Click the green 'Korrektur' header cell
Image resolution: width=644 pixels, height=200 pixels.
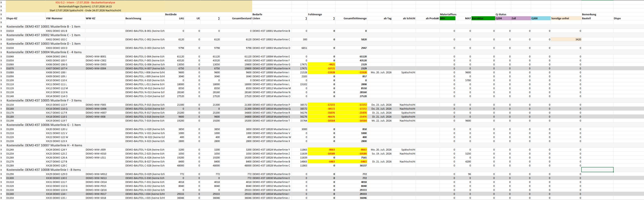click(x=483, y=18)
